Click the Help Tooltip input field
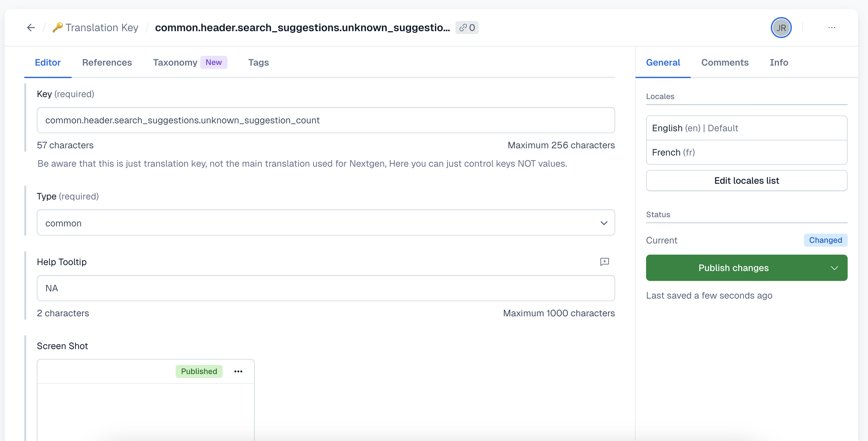This screenshot has height=441, width=868. [x=326, y=288]
